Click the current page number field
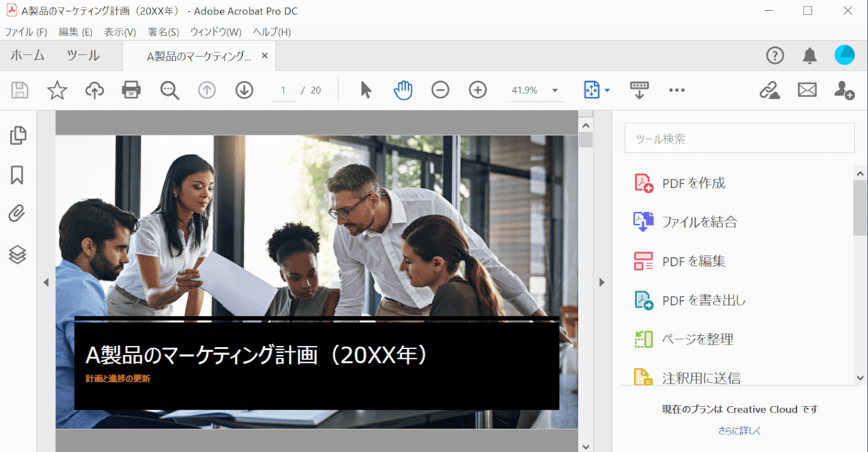Image resolution: width=868 pixels, height=452 pixels. 283,90
